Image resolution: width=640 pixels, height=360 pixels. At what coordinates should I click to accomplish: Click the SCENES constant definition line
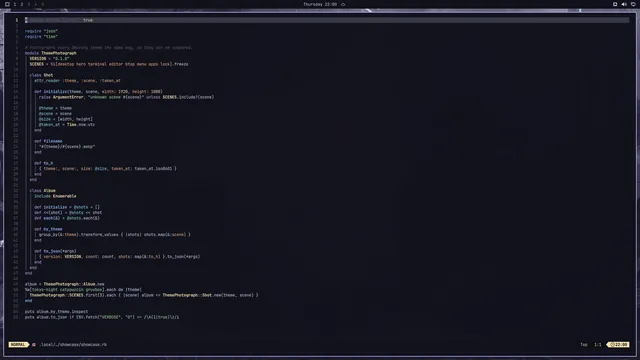point(109,64)
